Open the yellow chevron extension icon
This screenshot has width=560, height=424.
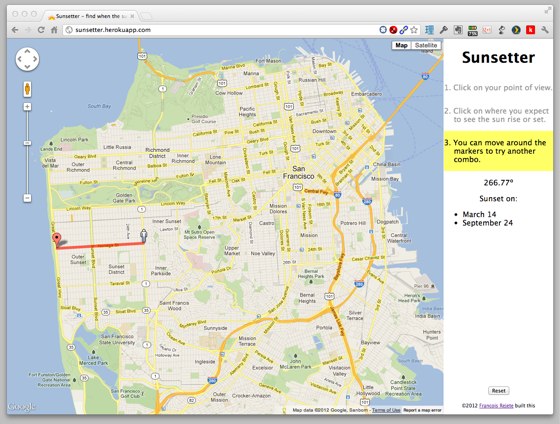point(516,30)
